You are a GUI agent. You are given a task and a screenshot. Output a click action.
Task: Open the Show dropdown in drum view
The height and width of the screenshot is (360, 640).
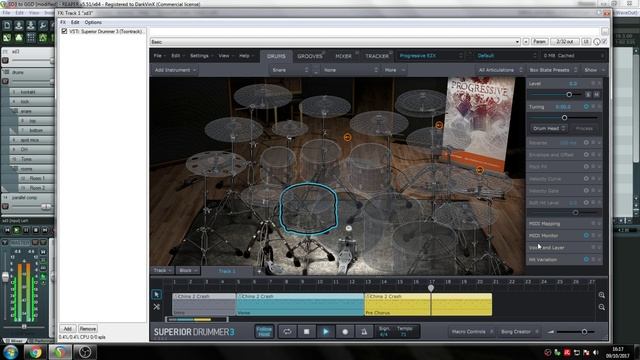[594, 70]
